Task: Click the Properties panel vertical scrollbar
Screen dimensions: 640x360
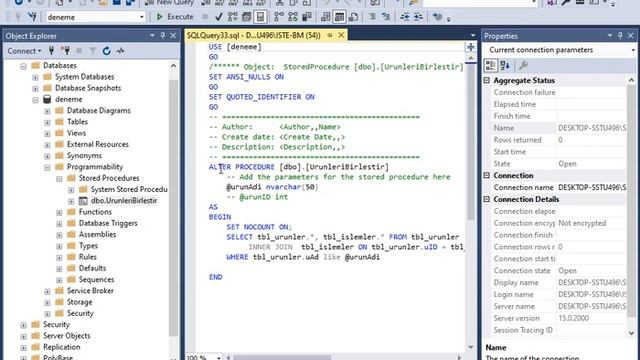Action: [x=631, y=200]
